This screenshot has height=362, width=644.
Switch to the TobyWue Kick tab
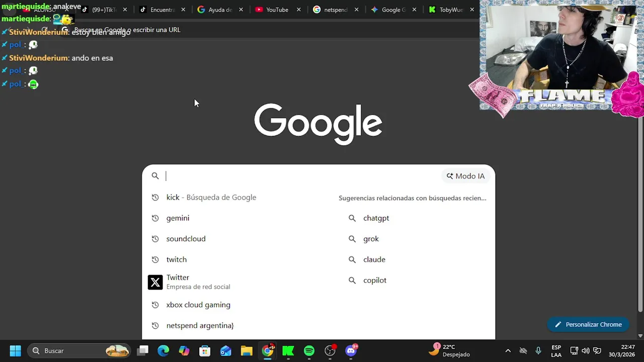pos(450,10)
